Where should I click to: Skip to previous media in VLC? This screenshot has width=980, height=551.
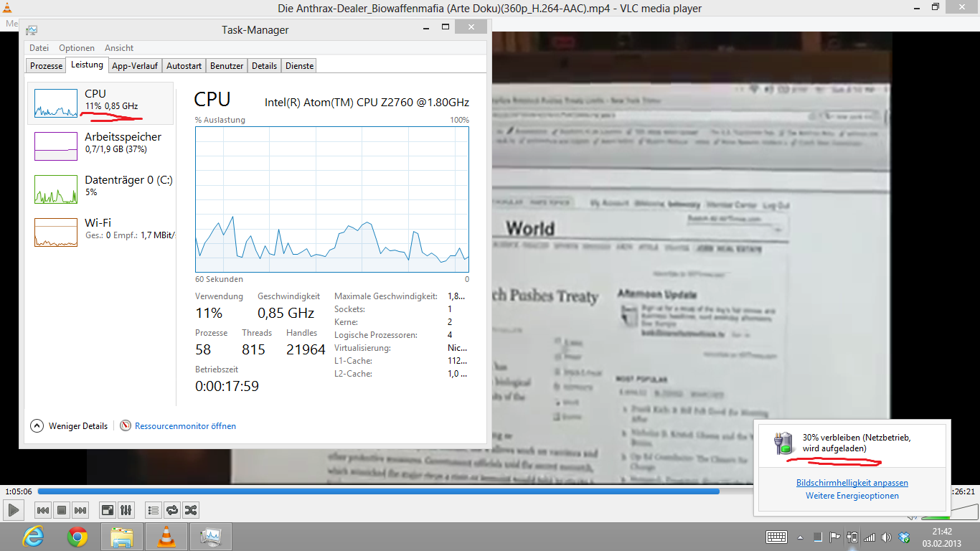click(x=43, y=510)
